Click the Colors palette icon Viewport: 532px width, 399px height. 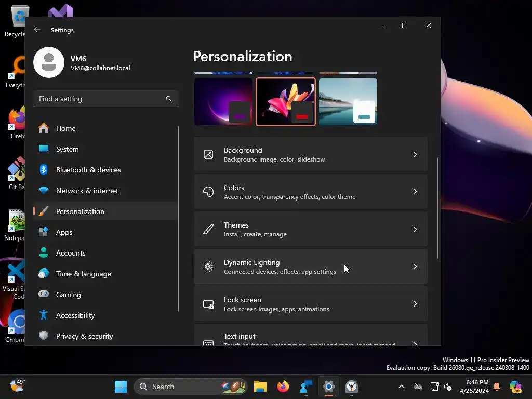[x=208, y=192]
